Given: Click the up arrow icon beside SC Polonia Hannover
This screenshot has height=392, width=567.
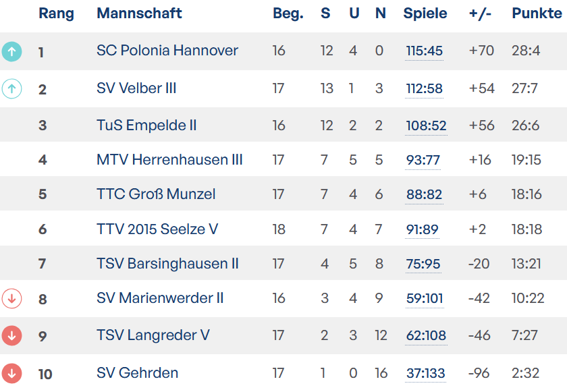Looking at the screenshot, I should [12, 51].
